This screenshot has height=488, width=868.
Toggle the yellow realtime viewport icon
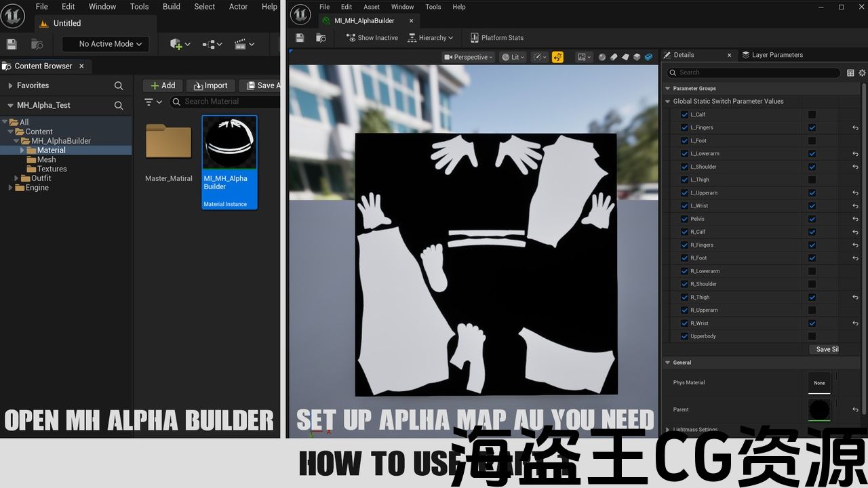[557, 57]
